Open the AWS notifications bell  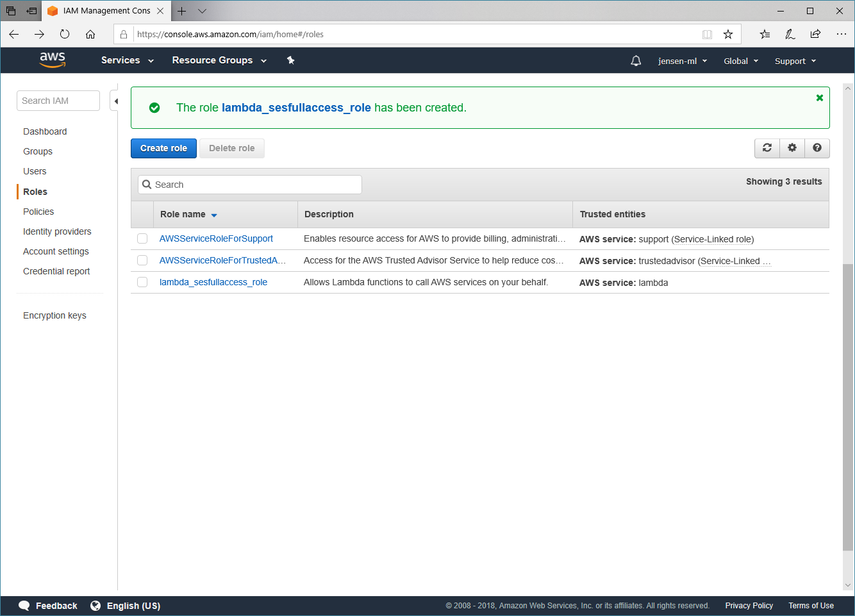click(636, 61)
